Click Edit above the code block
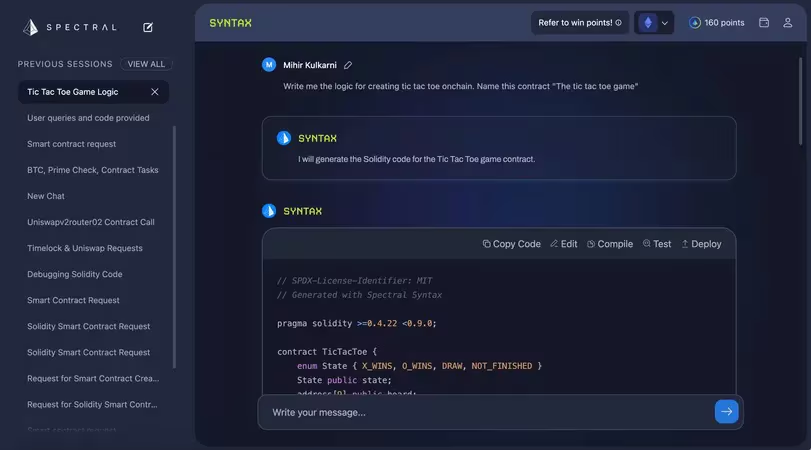The image size is (811, 450). [x=563, y=244]
